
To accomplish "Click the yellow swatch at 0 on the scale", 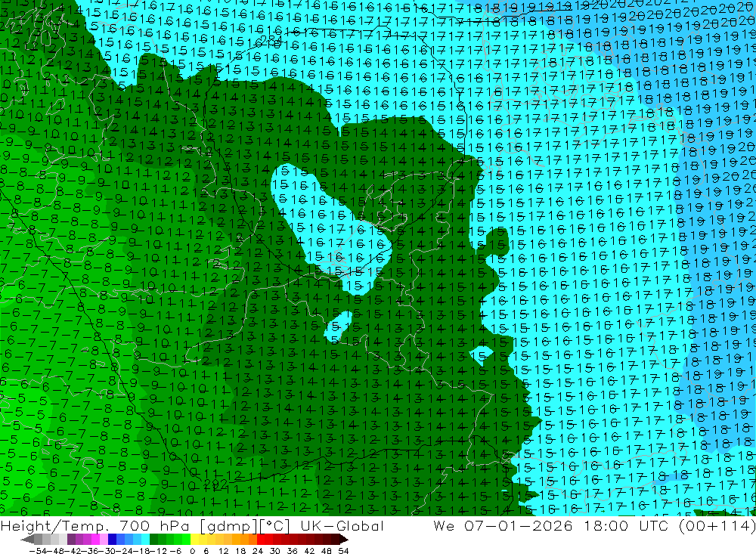I will [x=195, y=539].
